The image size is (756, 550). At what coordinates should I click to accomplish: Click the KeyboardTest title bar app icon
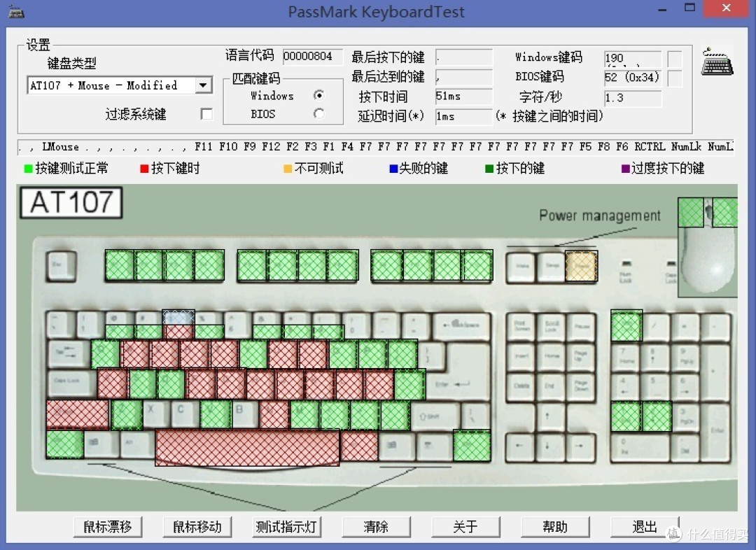tap(16, 12)
